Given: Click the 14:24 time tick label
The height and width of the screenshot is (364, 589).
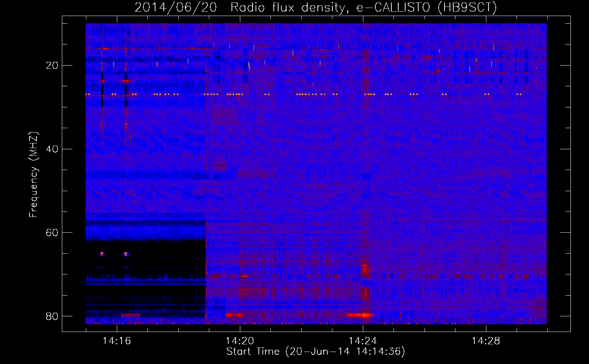Looking at the screenshot, I should pyautogui.click(x=363, y=341).
